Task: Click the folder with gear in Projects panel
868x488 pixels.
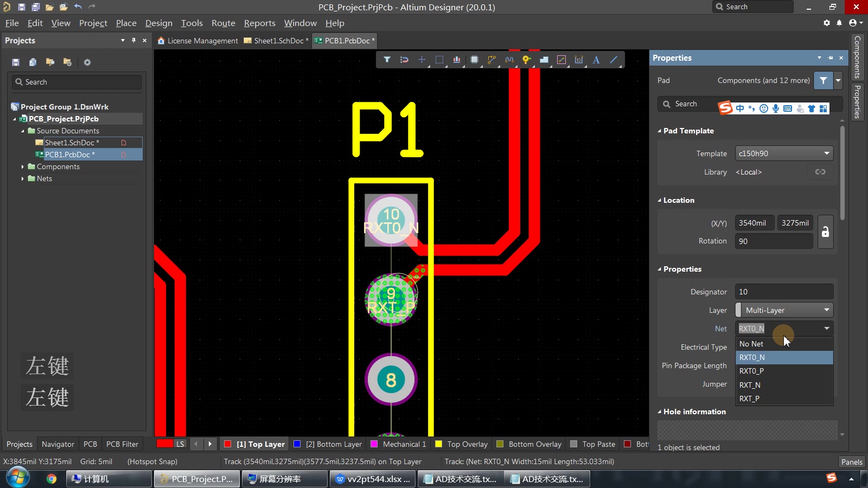Action: coord(68,62)
